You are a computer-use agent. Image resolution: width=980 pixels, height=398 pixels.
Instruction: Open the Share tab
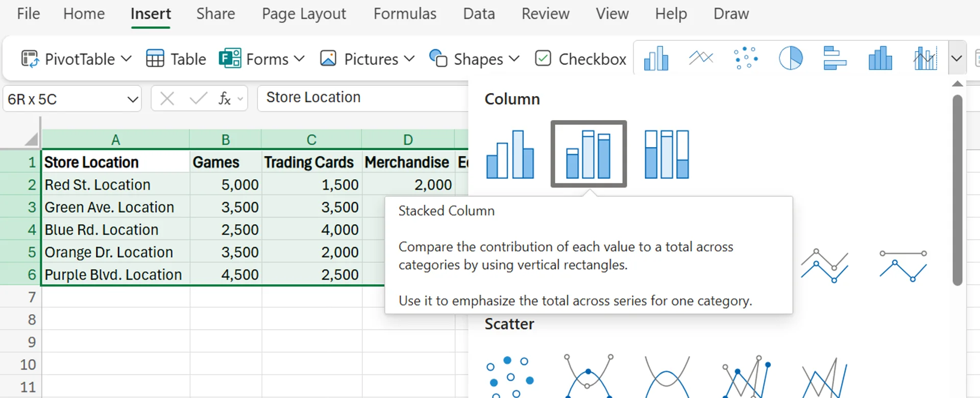point(215,14)
